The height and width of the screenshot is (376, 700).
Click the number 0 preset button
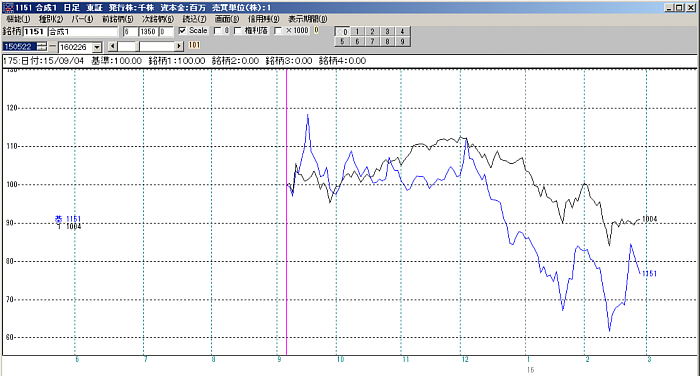click(x=342, y=32)
